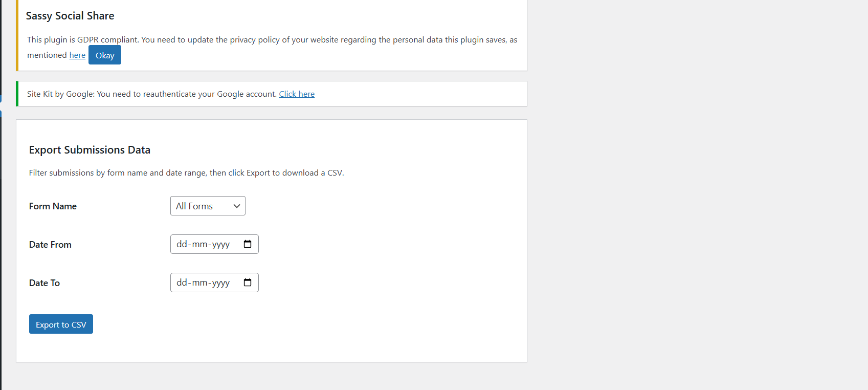Image resolution: width=868 pixels, height=390 pixels.
Task: Select the year segment in Date To
Action: click(221, 283)
